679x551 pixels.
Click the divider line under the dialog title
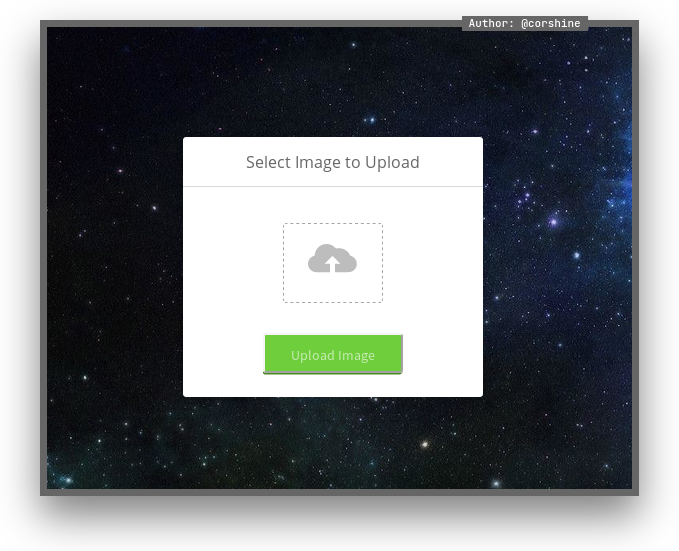point(332,186)
